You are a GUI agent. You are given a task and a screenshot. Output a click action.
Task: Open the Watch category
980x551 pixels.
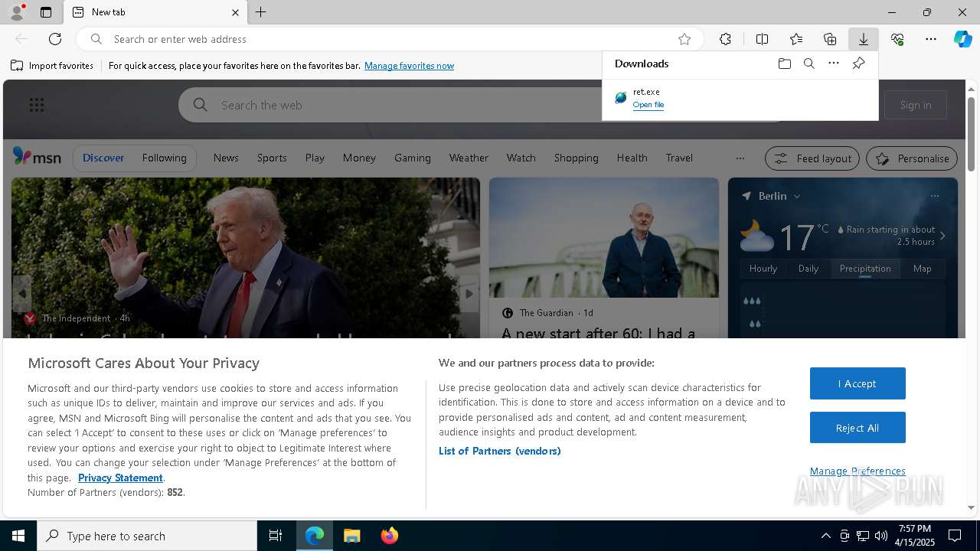pos(521,158)
